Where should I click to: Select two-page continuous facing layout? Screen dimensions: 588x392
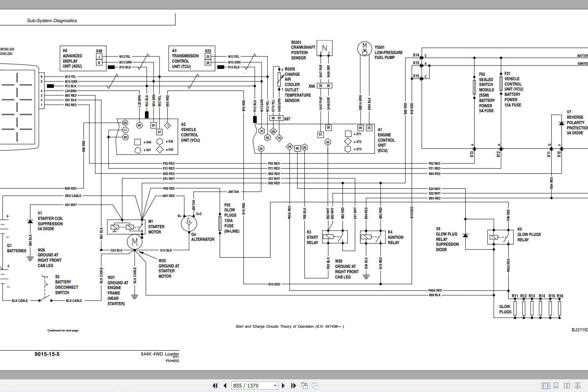[577, 385]
